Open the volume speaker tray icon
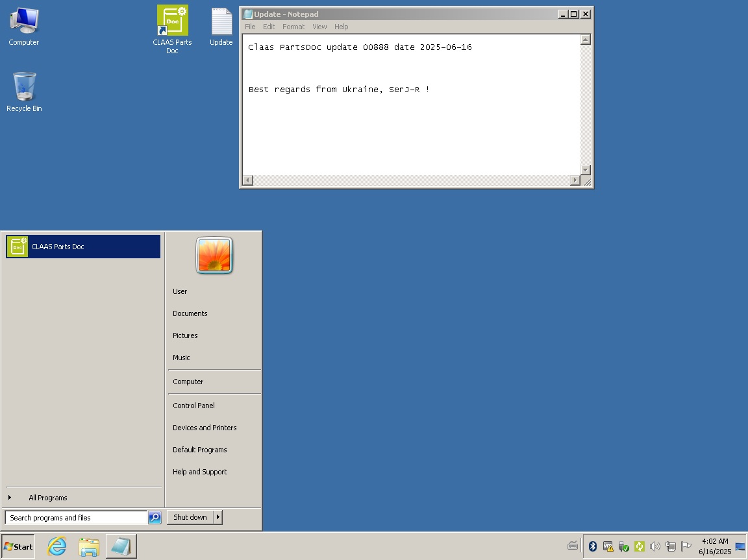Viewport: 748px width, 560px height. pyautogui.click(x=655, y=546)
